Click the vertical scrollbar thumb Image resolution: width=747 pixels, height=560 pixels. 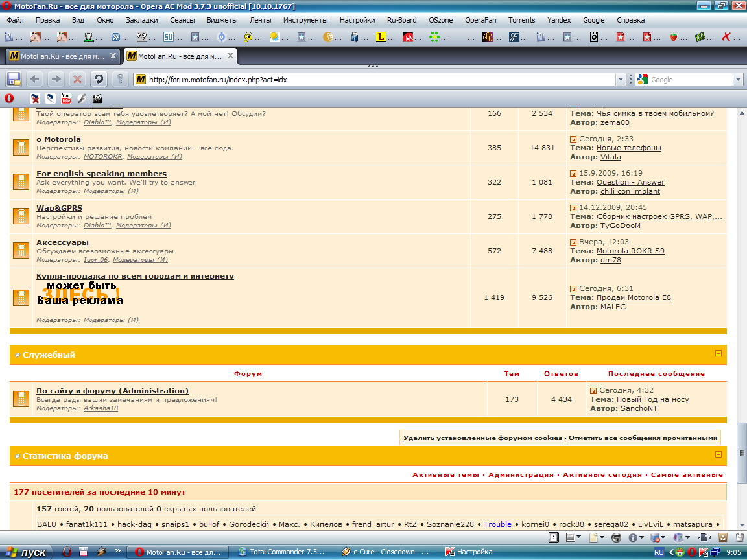(x=742, y=452)
